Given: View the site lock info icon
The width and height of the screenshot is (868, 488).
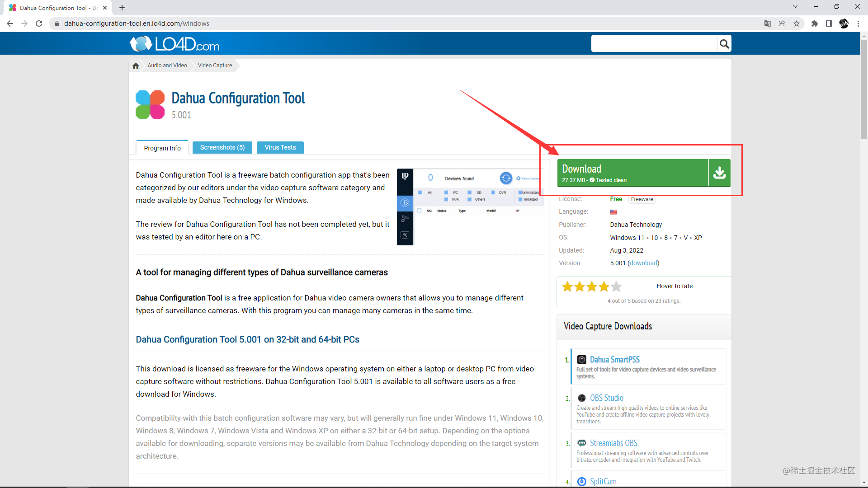Looking at the screenshot, I should (x=57, y=23).
